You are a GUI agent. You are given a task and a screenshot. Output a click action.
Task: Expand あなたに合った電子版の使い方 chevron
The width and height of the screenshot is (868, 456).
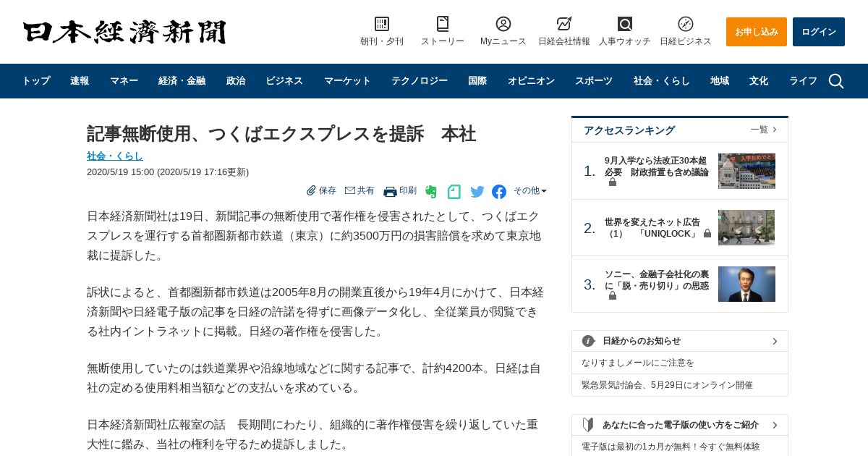(775, 425)
